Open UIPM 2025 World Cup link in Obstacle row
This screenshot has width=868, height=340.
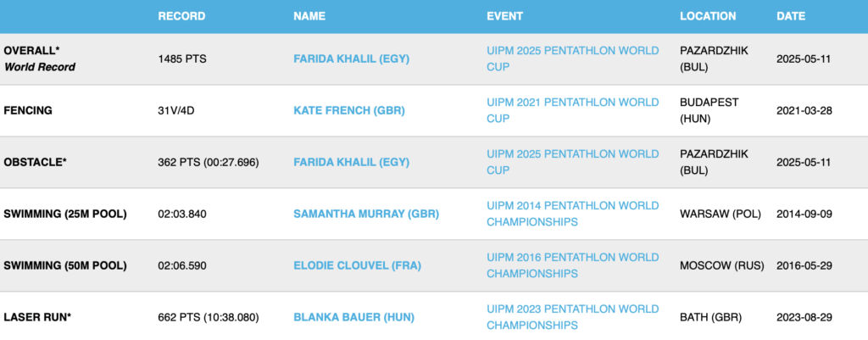(572, 162)
